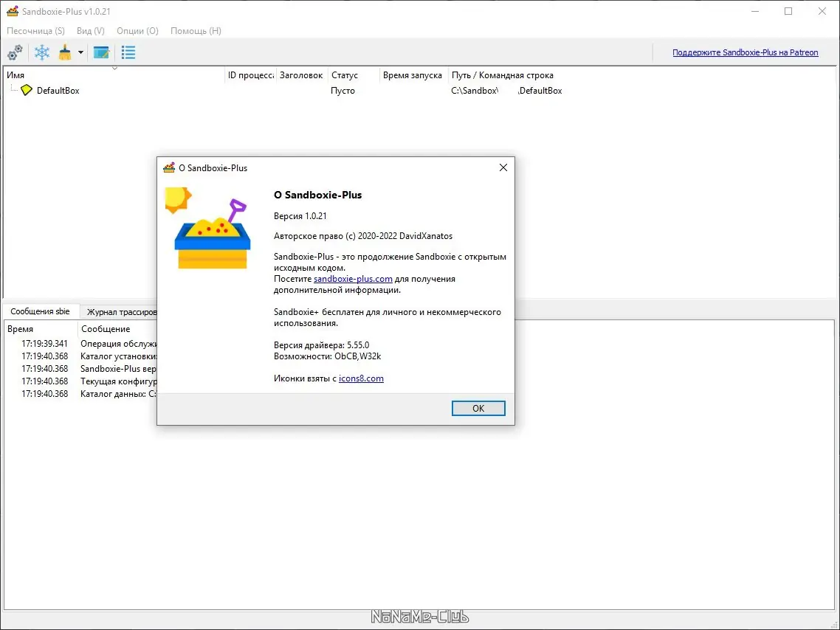Sort by the Время запуска column header
This screenshot has width=840, height=630.
(413, 75)
